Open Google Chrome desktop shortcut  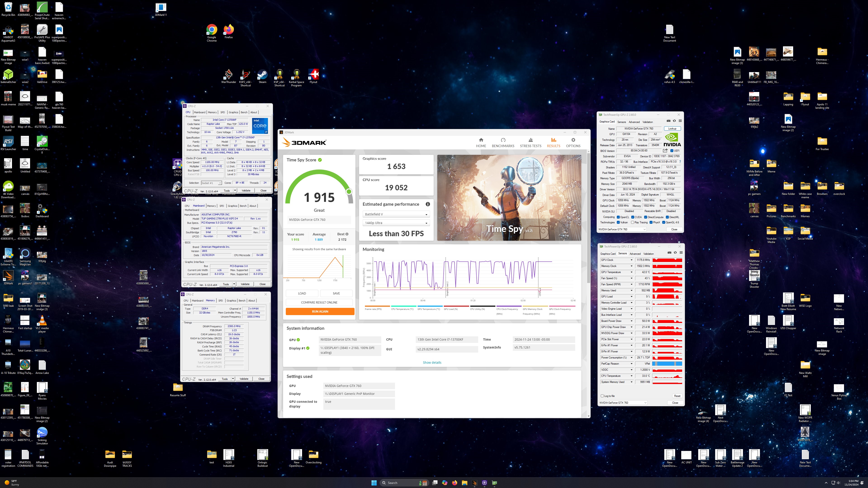[212, 33]
